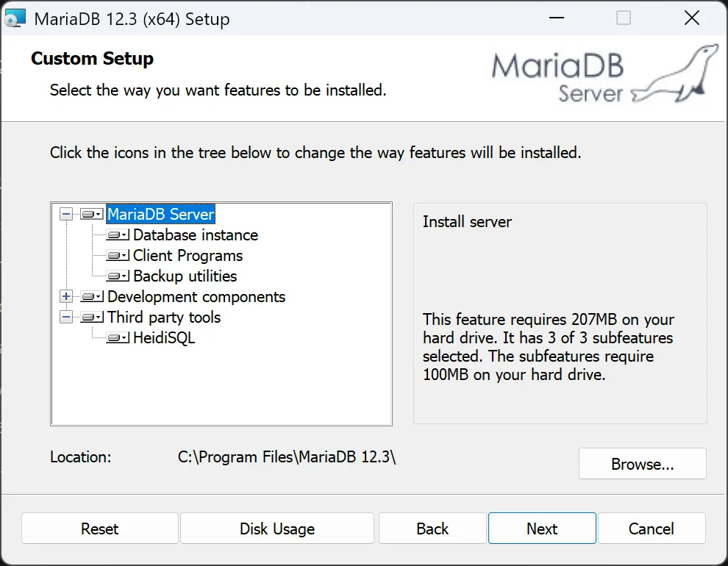The image size is (728, 566).
Task: Open MariaDB Server feature install-state icon
Action: (91, 214)
